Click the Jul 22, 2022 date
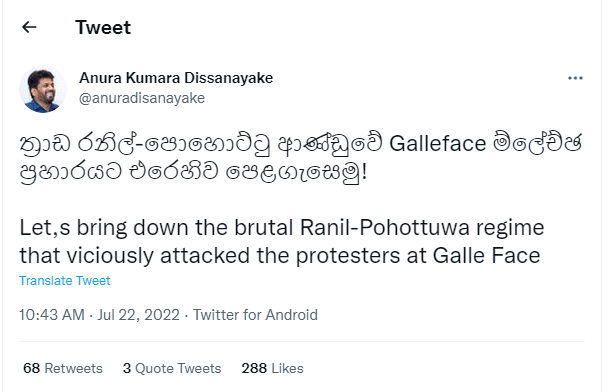 (138, 315)
